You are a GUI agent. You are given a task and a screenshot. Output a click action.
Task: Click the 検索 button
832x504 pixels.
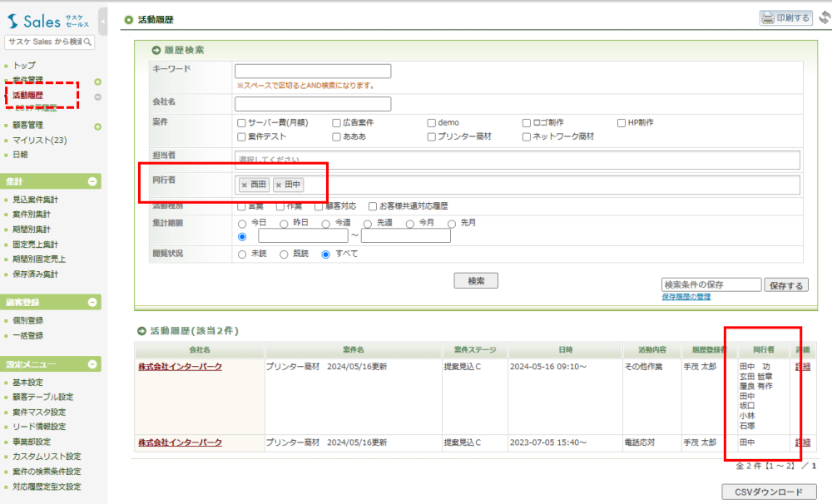coord(476,281)
